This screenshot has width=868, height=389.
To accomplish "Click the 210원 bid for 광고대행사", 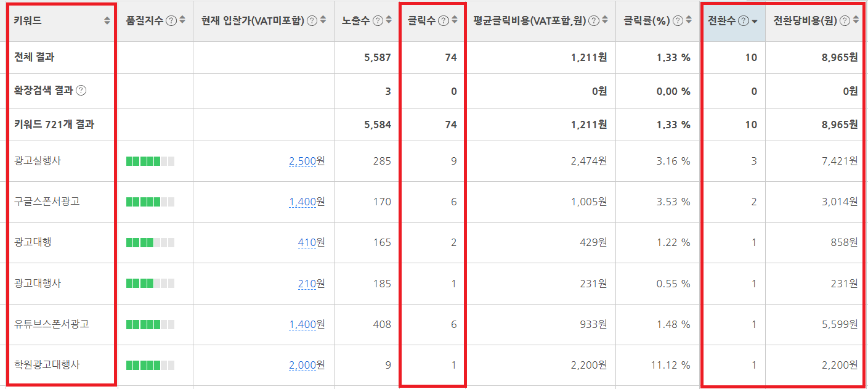I will pyautogui.click(x=307, y=284).
